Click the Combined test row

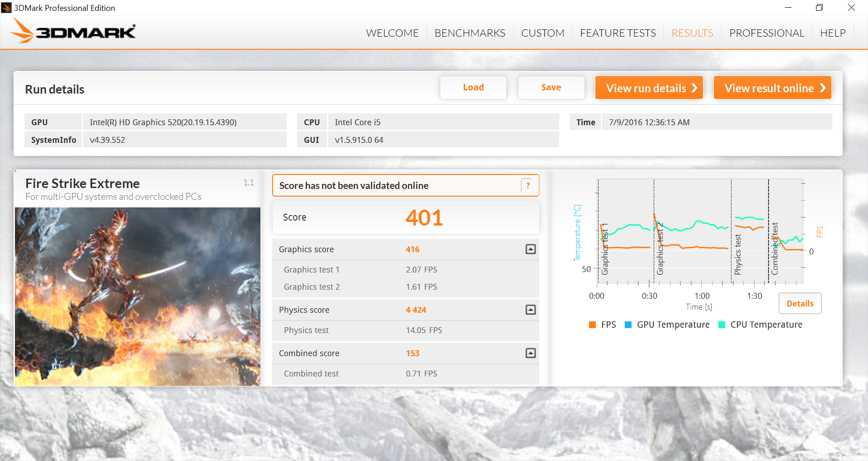pos(406,373)
